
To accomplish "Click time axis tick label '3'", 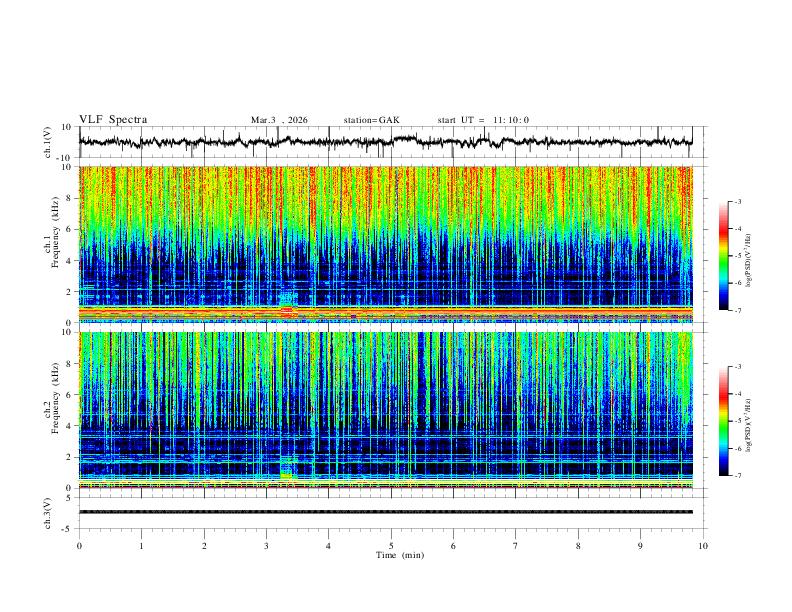I will click(266, 546).
